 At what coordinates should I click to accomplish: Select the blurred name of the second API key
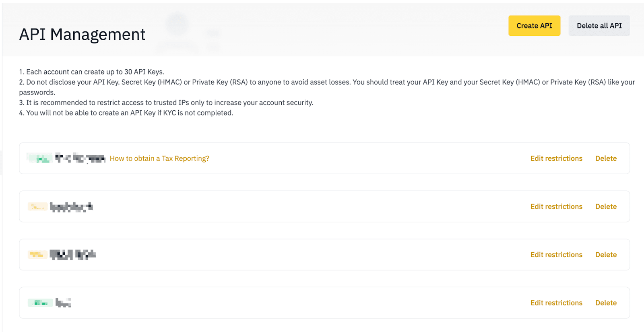[x=71, y=207]
